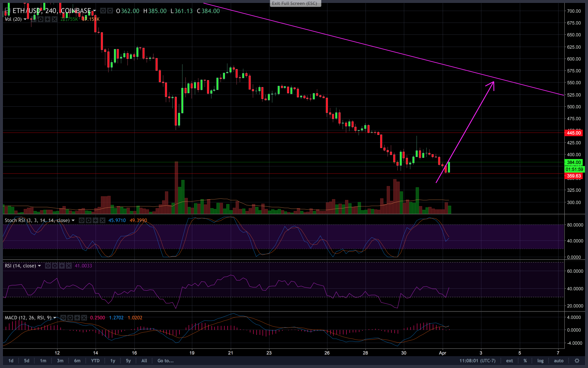Click RSI value 41.0033
The height and width of the screenshot is (368, 588).
click(83, 266)
